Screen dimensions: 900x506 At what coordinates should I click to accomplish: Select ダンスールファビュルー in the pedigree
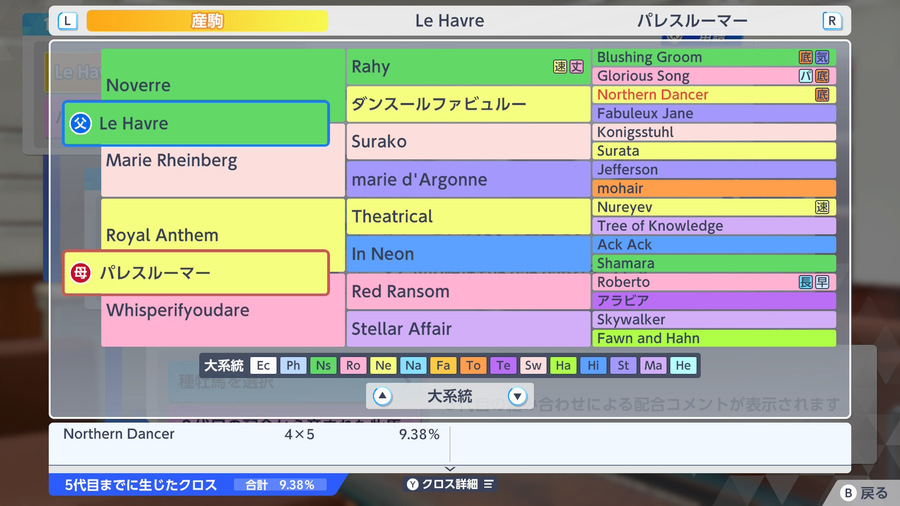[468, 104]
